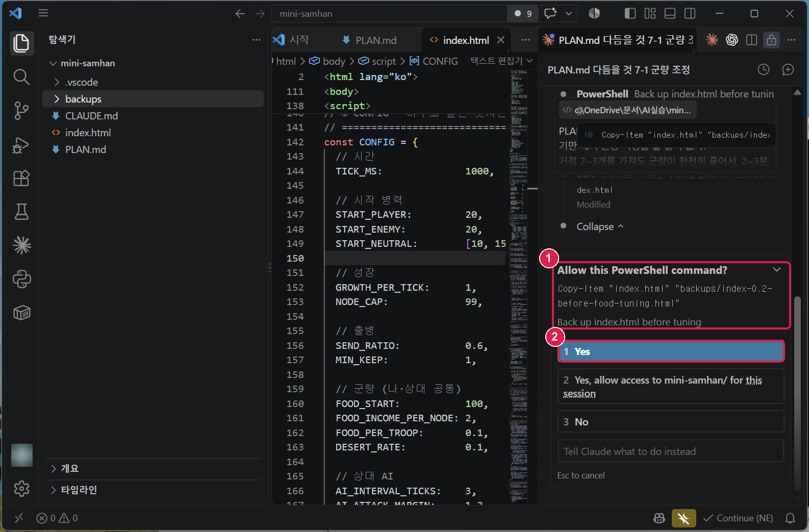Click the ChatGPT icon in editor toolbar
This screenshot has height=532, width=809.
[x=732, y=40]
